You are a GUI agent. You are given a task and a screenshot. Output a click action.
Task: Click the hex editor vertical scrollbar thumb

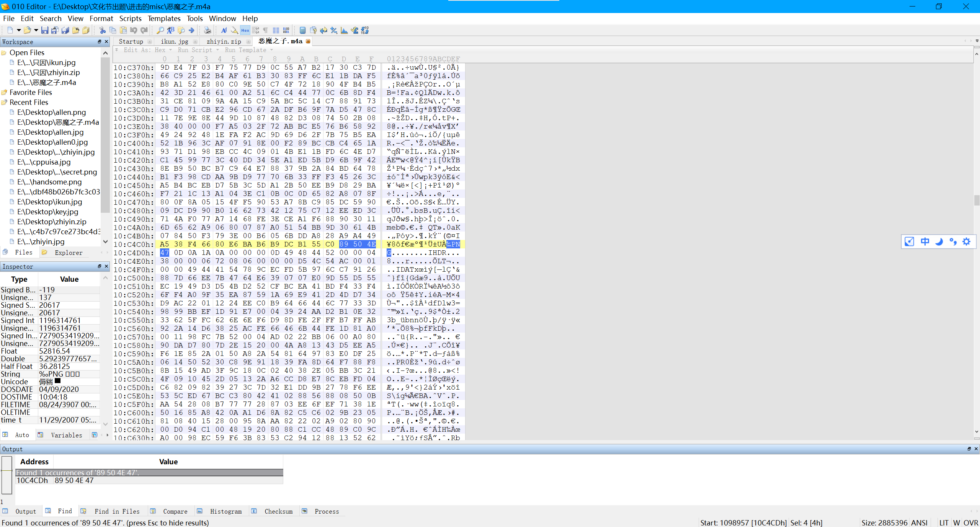coord(977,200)
